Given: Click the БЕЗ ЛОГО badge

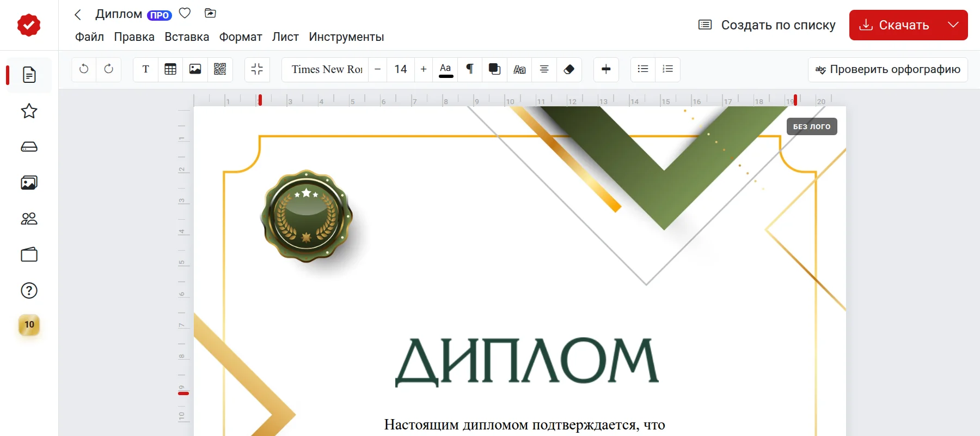Looking at the screenshot, I should pyautogui.click(x=812, y=126).
